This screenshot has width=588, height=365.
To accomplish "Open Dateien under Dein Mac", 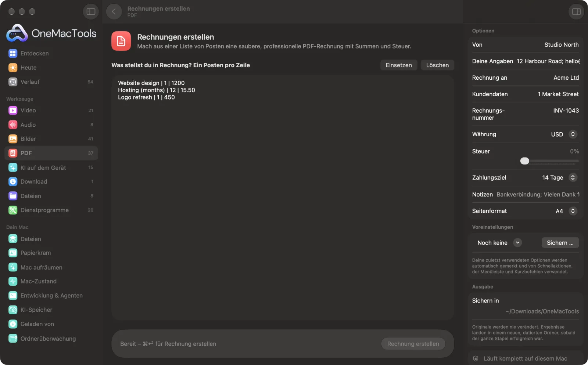I will (x=51, y=239).
